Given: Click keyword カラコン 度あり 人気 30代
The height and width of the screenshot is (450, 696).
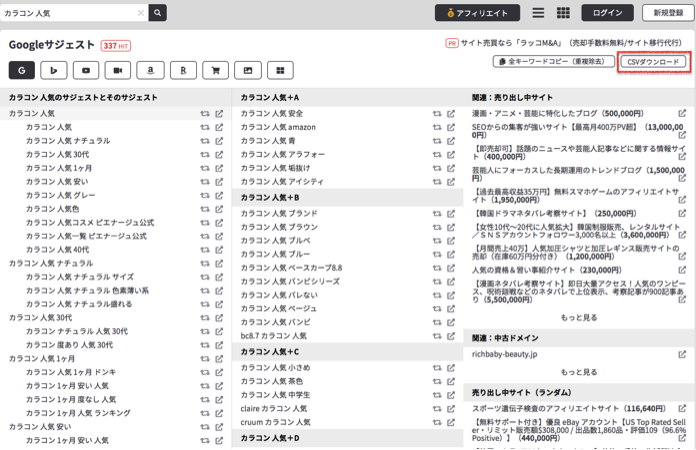Looking at the screenshot, I should 69,345.
